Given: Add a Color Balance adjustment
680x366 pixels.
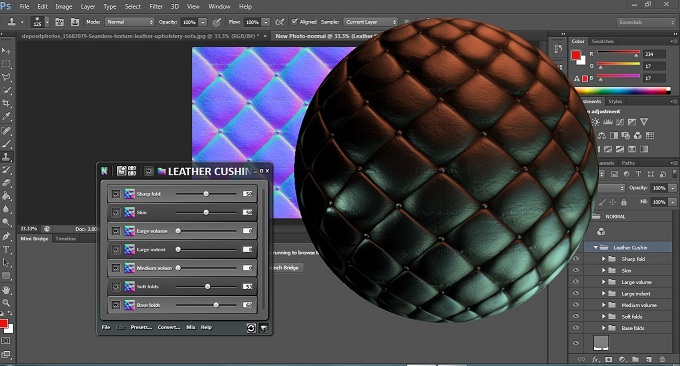Looking at the screenshot, I should 602,136.
